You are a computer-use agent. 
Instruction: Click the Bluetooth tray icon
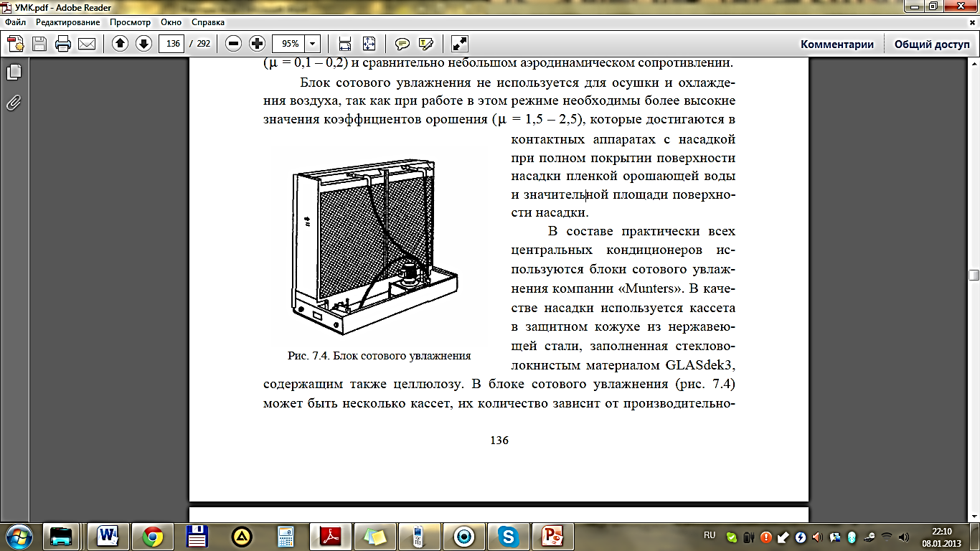(852, 537)
